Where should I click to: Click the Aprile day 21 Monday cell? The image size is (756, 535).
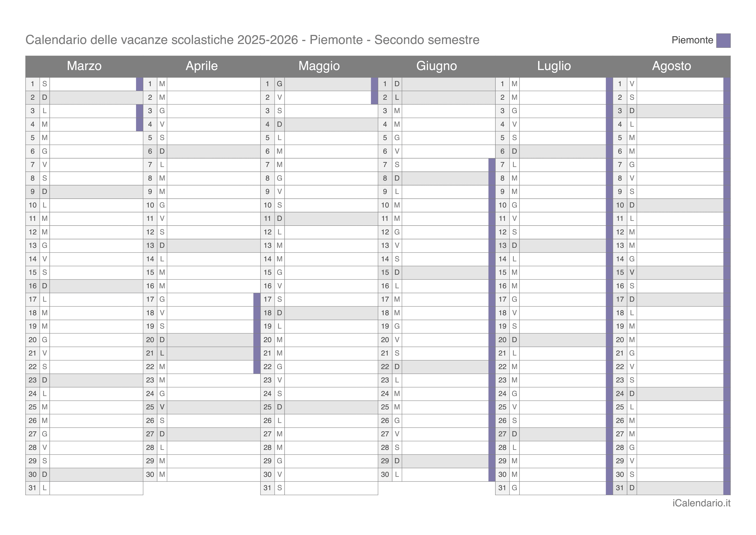(201, 353)
